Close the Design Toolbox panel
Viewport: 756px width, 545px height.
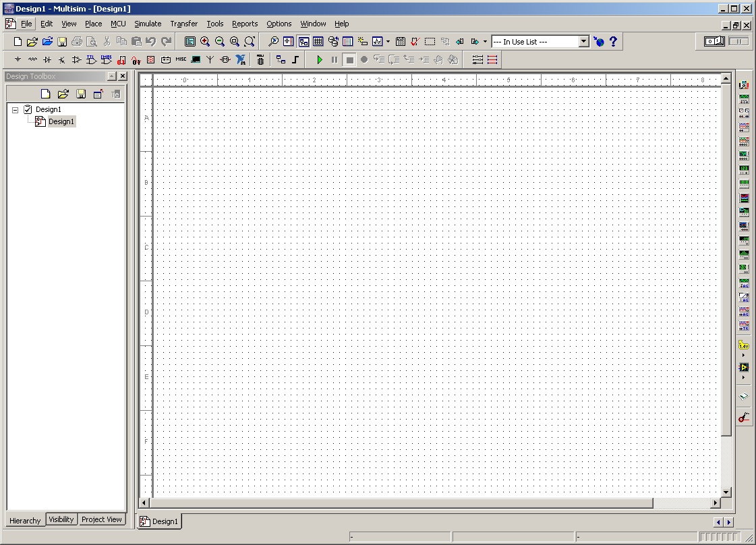click(123, 76)
